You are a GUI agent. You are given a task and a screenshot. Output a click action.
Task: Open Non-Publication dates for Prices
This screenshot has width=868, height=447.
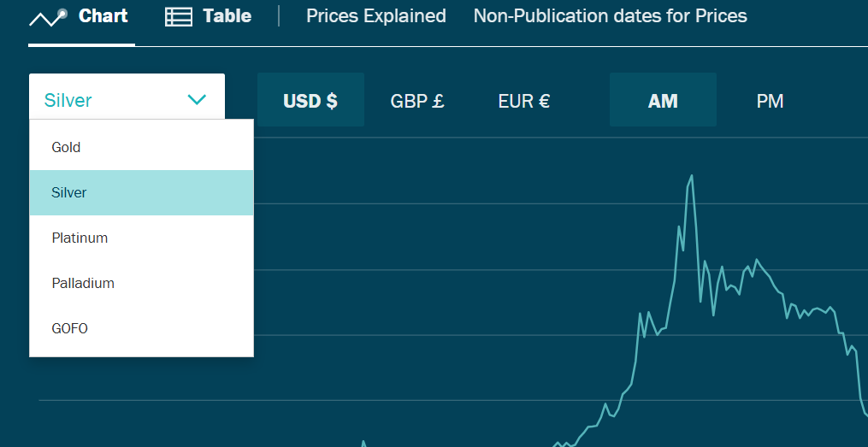610,16
